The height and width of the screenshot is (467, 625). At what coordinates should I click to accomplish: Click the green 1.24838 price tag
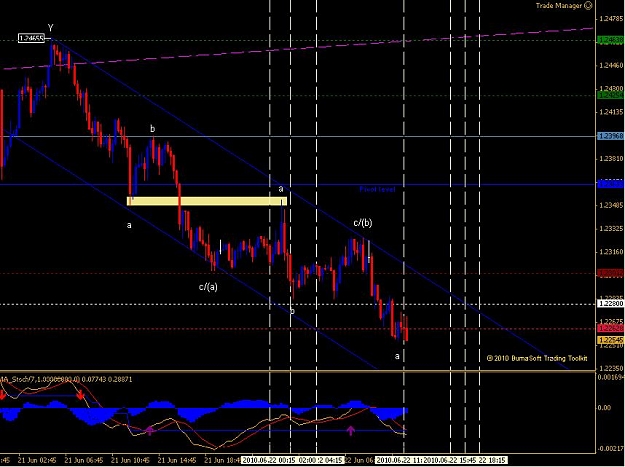tap(610, 40)
